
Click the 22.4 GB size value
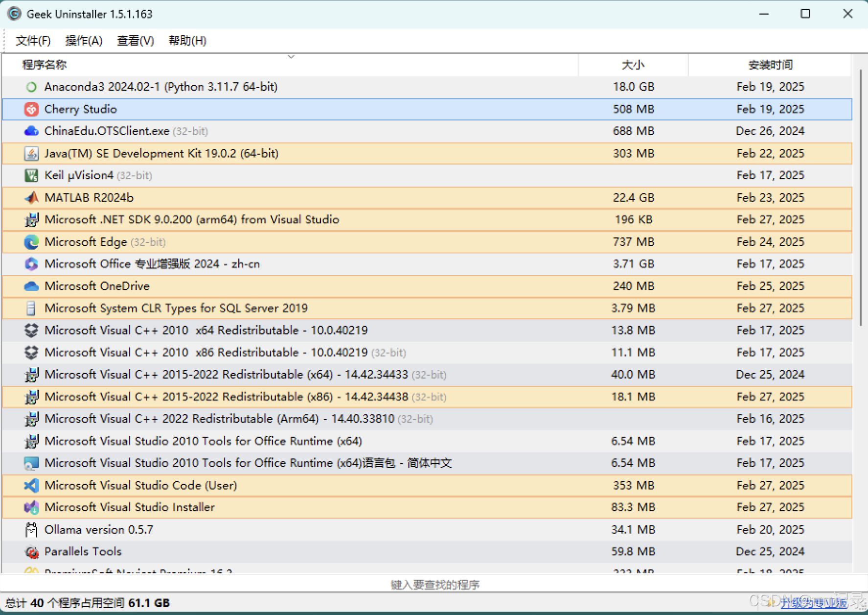(633, 197)
